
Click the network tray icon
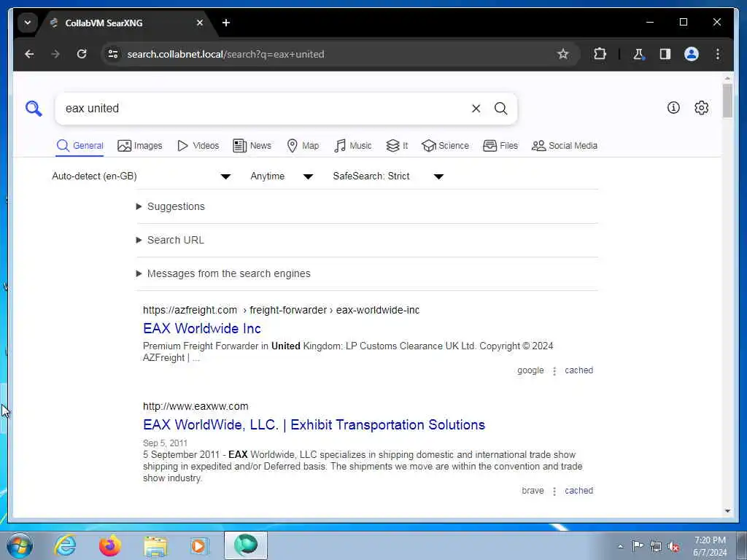coord(656,547)
